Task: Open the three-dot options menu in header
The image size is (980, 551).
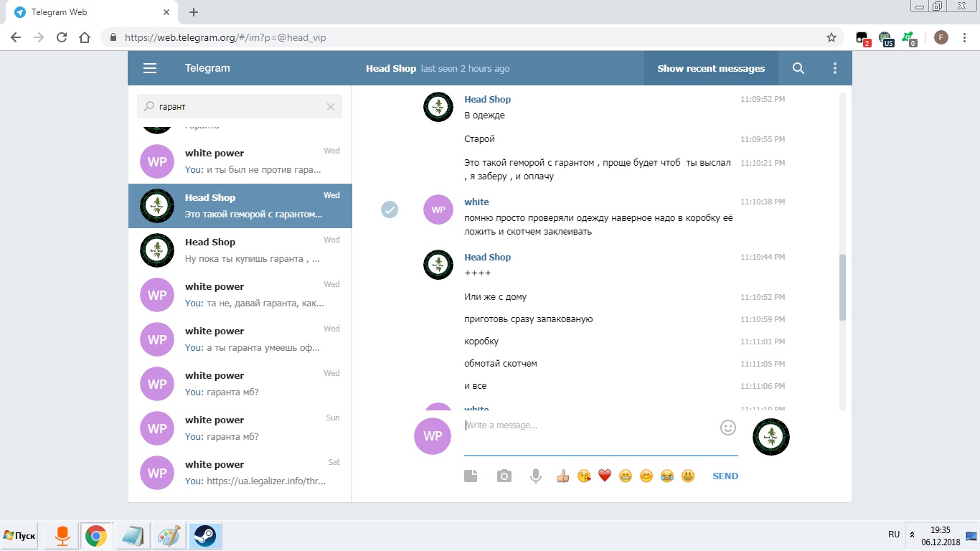Action: click(x=834, y=69)
